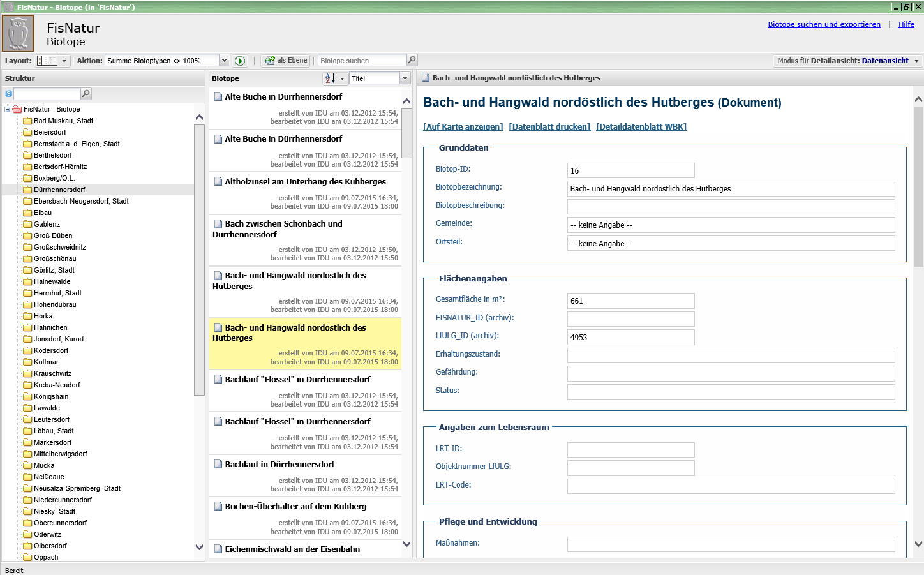Click the A-Z sort order icon
Image resolution: width=924 pixels, height=575 pixels.
click(330, 78)
